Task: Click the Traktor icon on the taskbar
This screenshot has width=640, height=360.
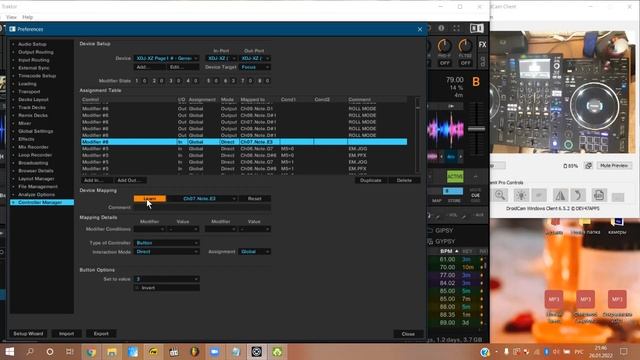Action: [256, 352]
